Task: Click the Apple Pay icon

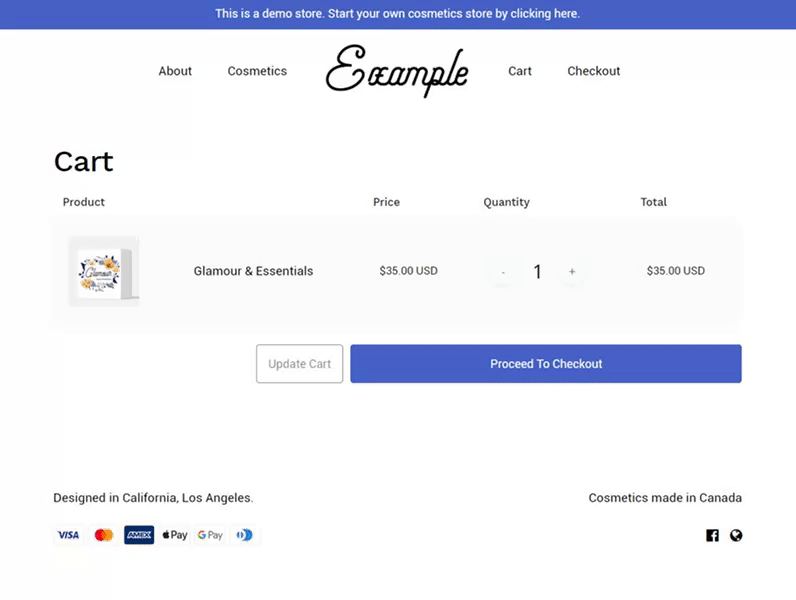Action: (x=175, y=535)
